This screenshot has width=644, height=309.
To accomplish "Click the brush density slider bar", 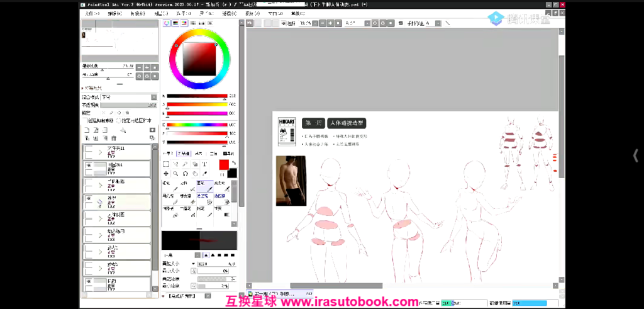I will coord(216,279).
